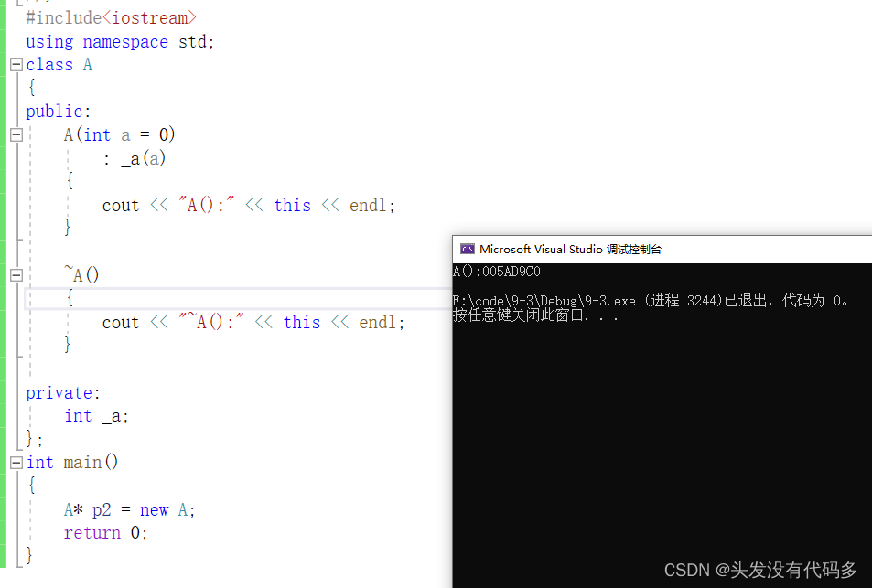The width and height of the screenshot is (872, 588).
Task: Collapse the ~A() destructor block
Action: [x=16, y=275]
